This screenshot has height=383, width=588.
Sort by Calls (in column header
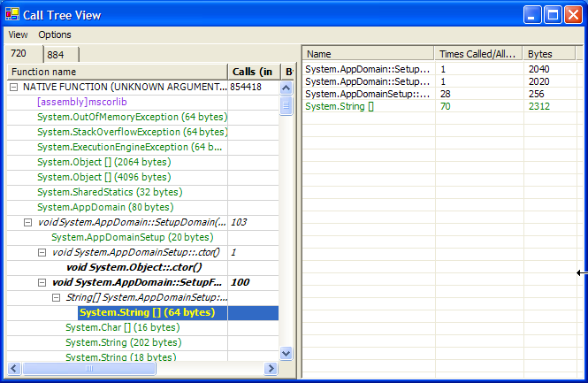(254, 72)
